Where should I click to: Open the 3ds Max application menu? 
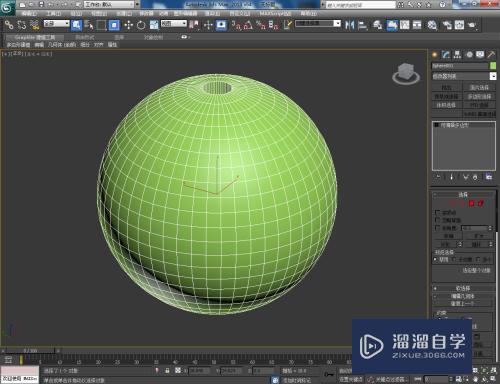[7, 7]
